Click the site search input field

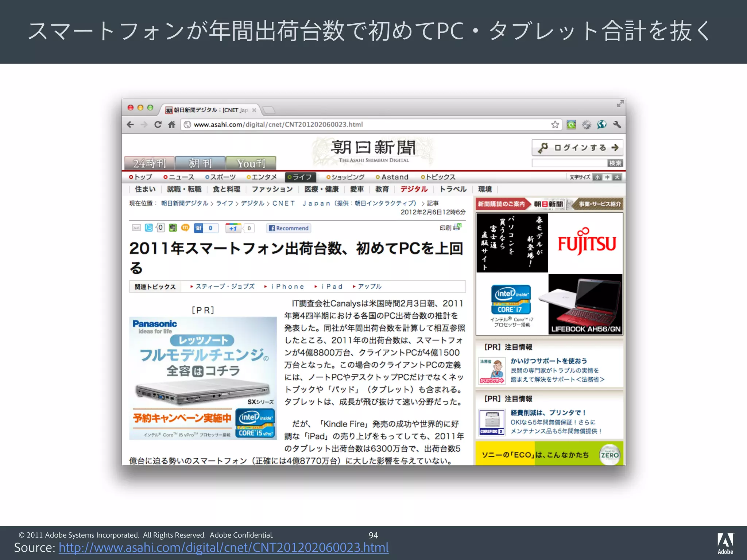[569, 163]
